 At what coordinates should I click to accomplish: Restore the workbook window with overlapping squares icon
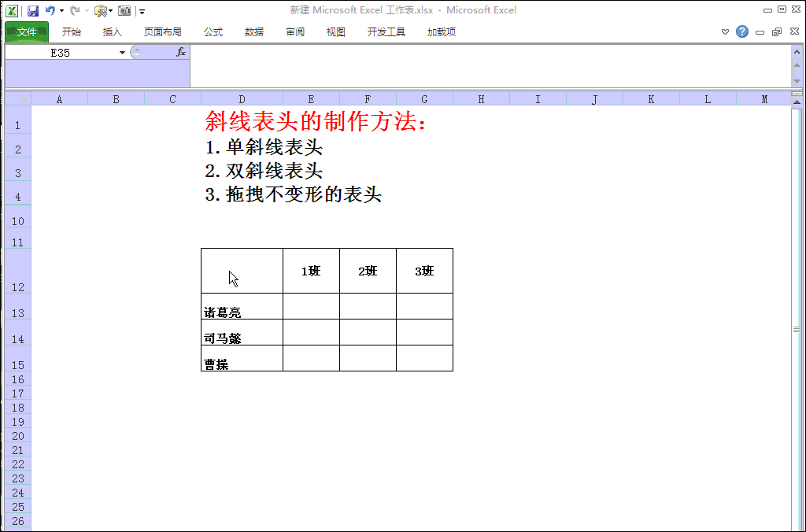pos(777,31)
